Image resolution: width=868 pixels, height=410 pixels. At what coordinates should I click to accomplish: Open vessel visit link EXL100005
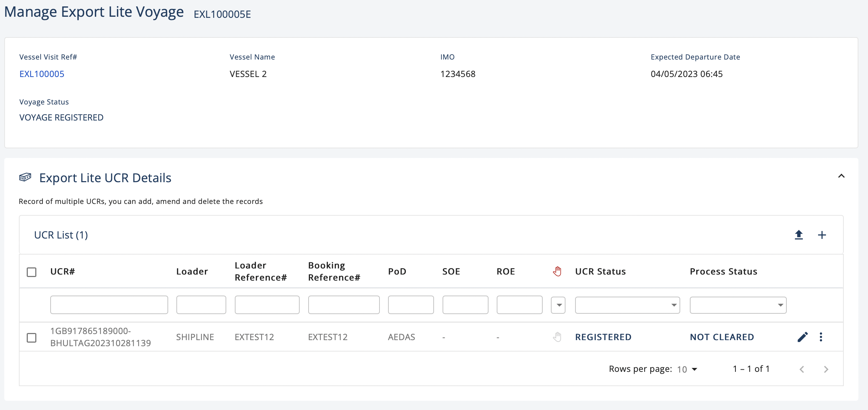click(x=42, y=74)
